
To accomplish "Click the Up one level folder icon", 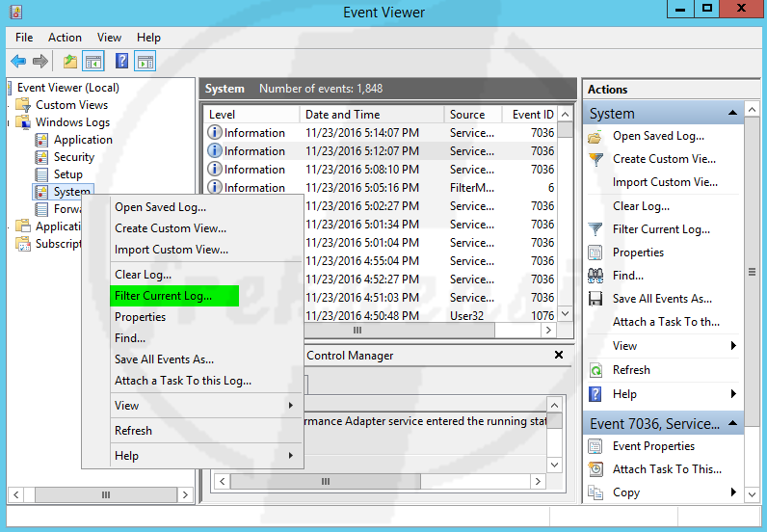I will [70, 62].
